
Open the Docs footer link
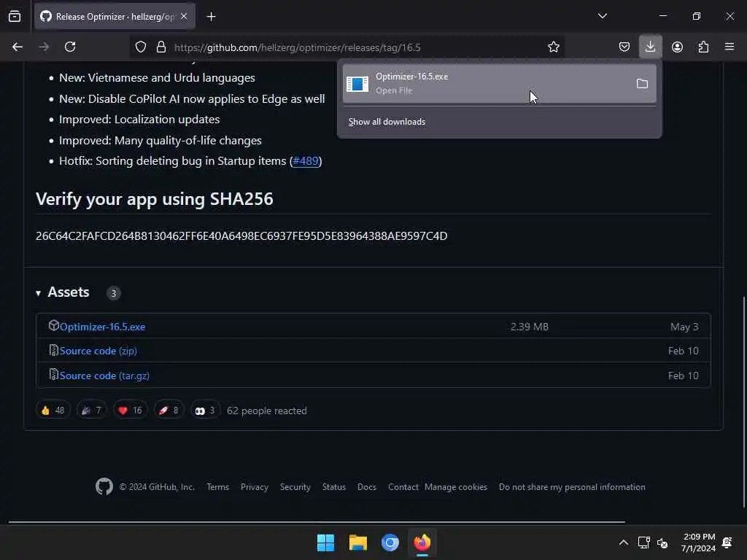367,487
